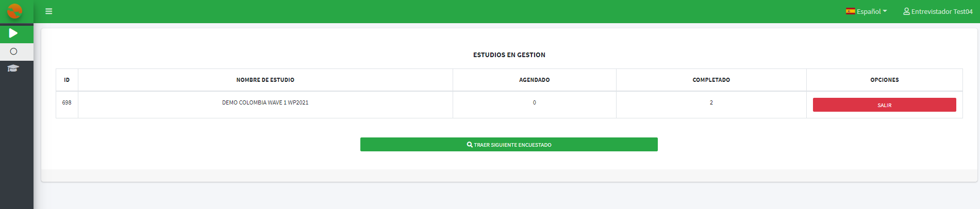Screen dimensions: 980x209
Task: Click the Opciones column header
Action: (885, 80)
